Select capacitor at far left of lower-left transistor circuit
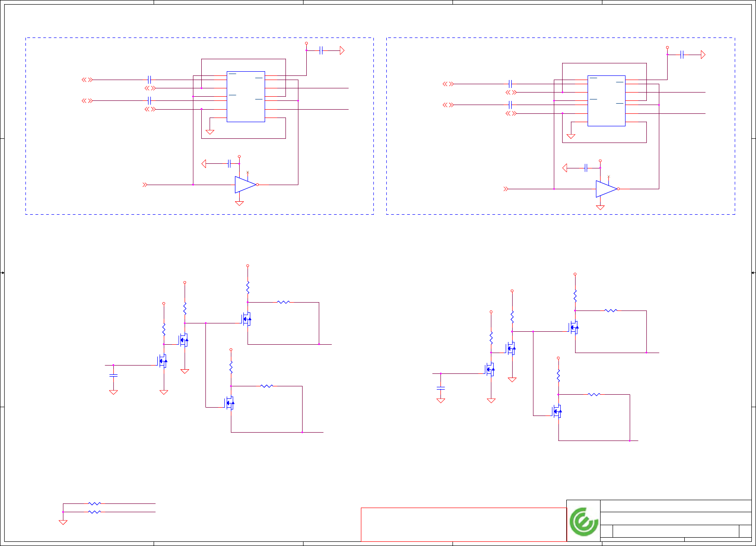Image resolution: width=756 pixels, height=546 pixels. [x=113, y=376]
